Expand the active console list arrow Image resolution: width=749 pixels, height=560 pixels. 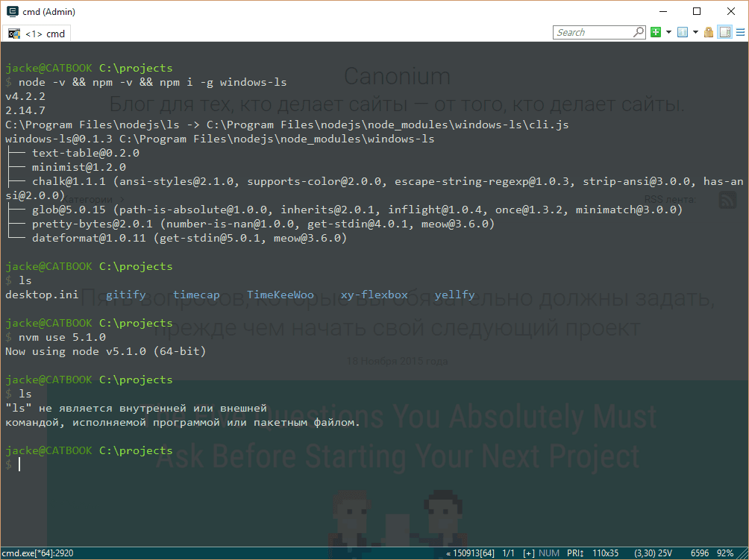coord(695,32)
